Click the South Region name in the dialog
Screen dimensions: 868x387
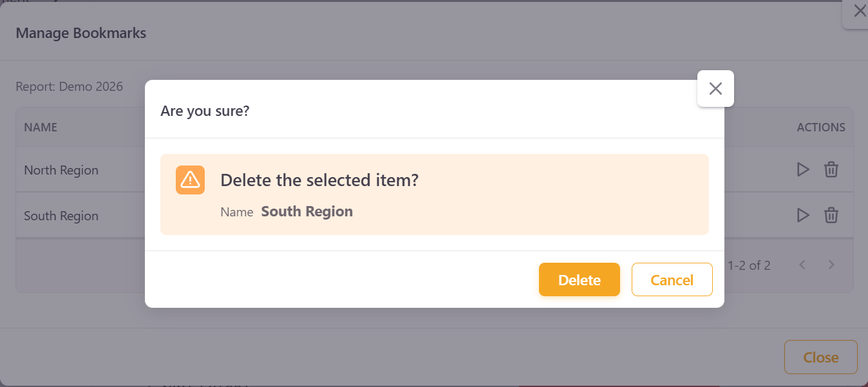coord(307,211)
